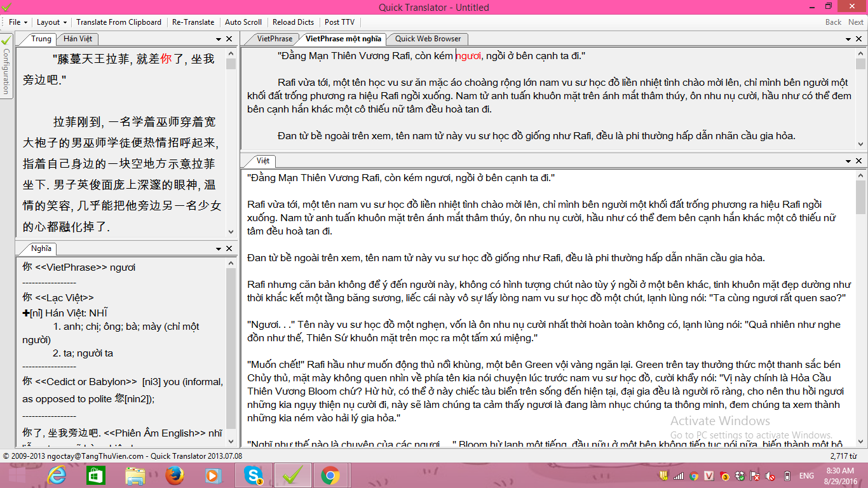Viewport: 868px width, 488px height.
Task: Open the Layout dropdown menu
Action: coord(51,22)
